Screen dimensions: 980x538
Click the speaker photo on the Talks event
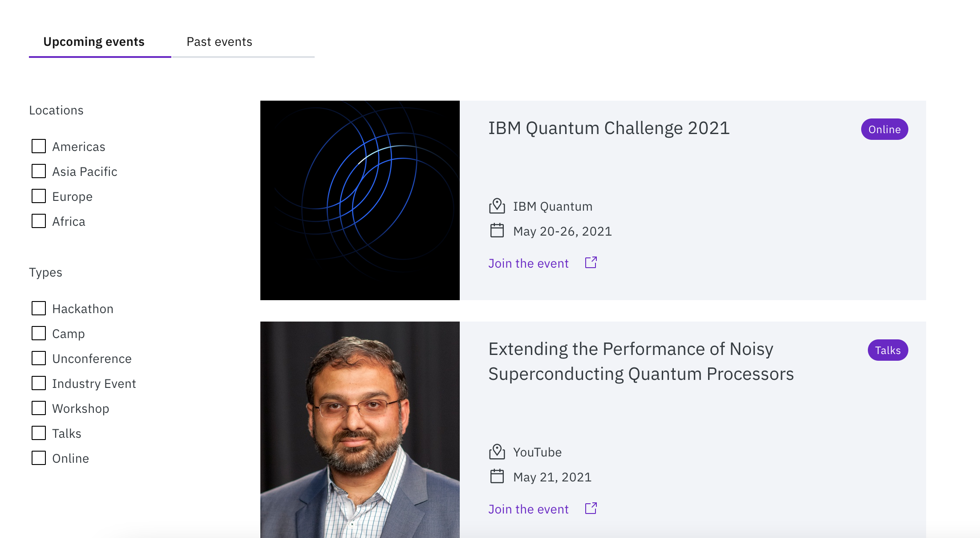click(360, 428)
